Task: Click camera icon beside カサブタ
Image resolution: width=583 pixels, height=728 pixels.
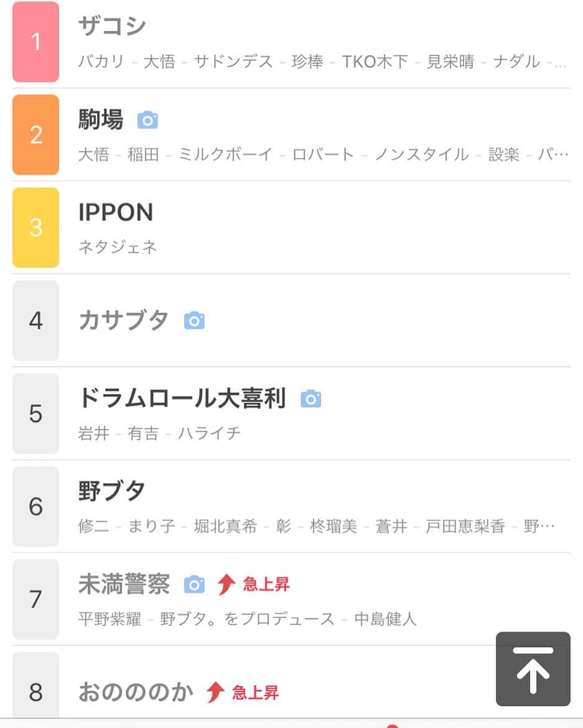Action: [194, 320]
